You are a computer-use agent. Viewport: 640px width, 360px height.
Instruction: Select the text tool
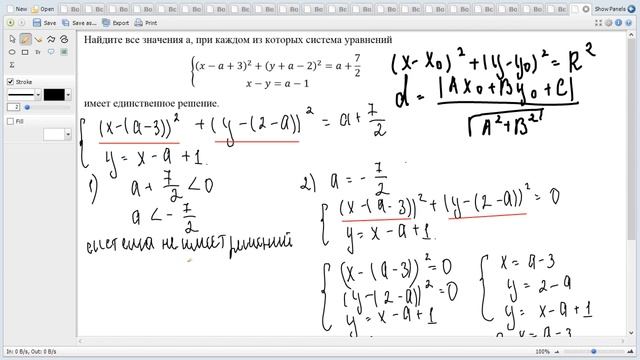tap(38, 52)
